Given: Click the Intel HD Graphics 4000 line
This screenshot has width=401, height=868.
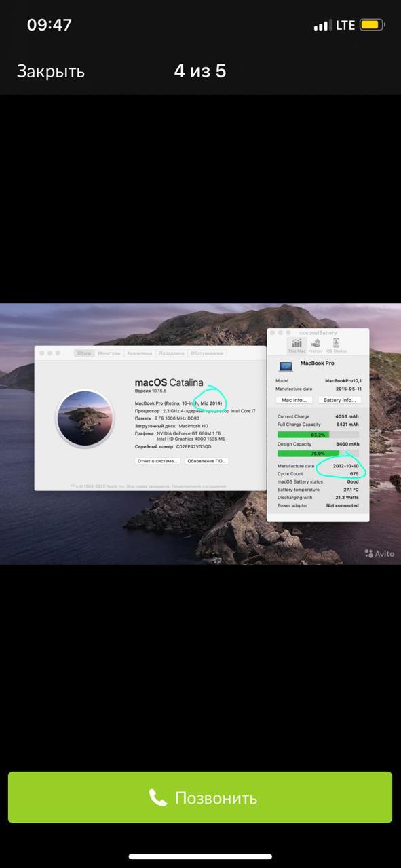Looking at the screenshot, I should pos(191,439).
